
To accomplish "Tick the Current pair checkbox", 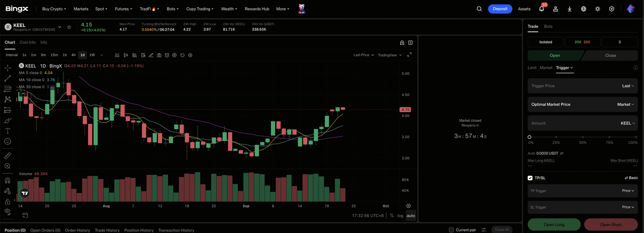I will 451,230.
